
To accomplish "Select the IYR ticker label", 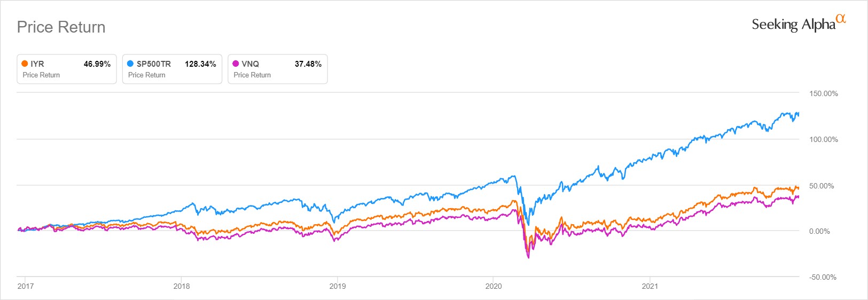I will [x=37, y=64].
